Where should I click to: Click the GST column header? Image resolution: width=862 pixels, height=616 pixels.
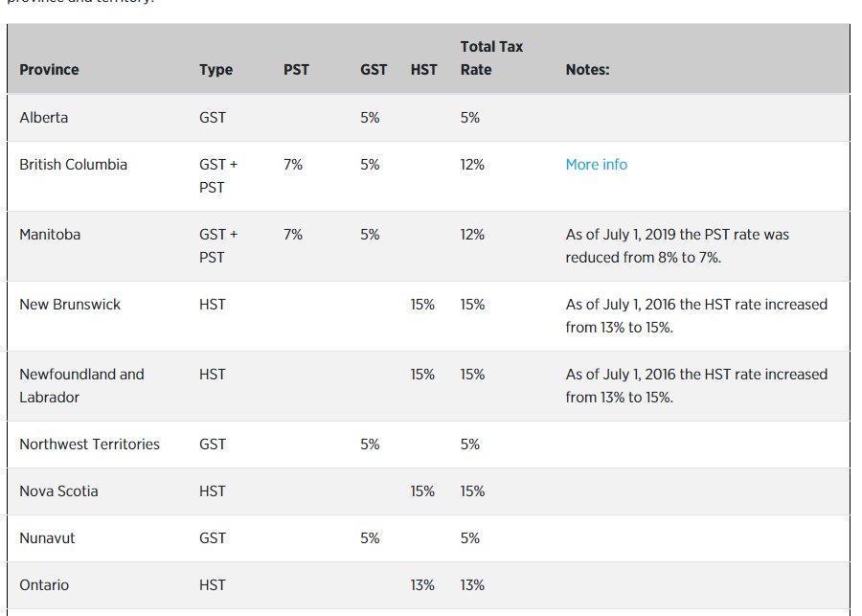pyautogui.click(x=374, y=70)
